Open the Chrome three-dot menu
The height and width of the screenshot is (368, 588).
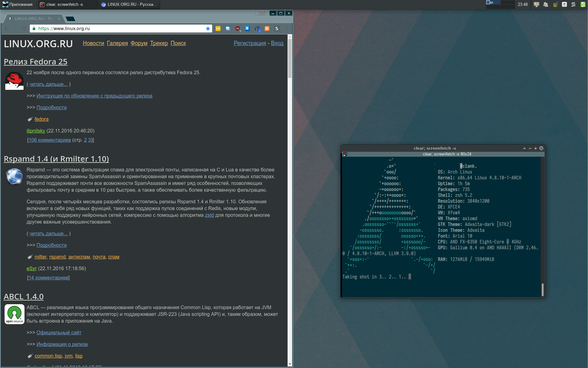(287, 29)
